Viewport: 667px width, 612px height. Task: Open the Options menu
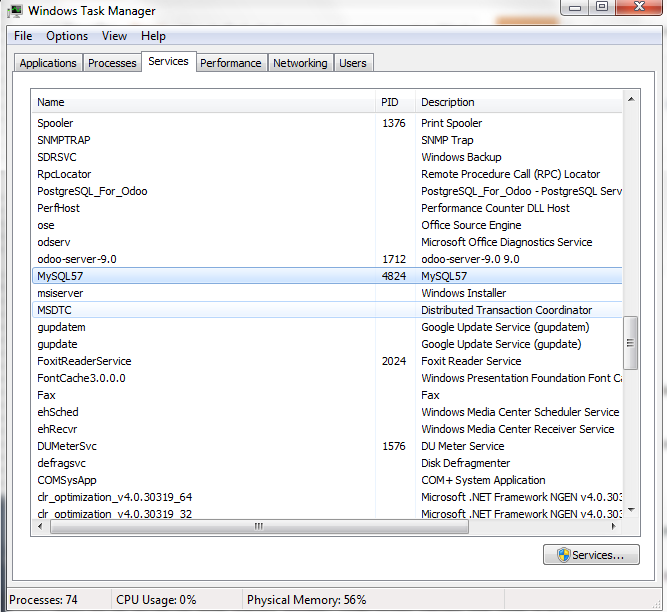[x=67, y=36]
